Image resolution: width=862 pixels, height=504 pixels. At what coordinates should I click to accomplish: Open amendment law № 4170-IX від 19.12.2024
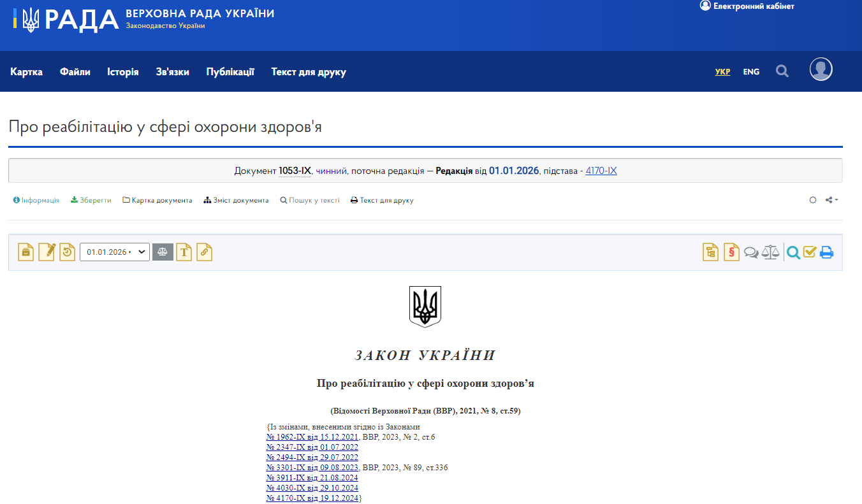(312, 498)
